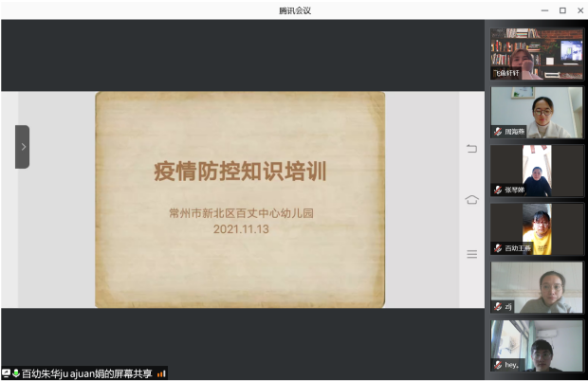Click the screen share icon in the bottom status bar

pyautogui.click(x=6, y=373)
